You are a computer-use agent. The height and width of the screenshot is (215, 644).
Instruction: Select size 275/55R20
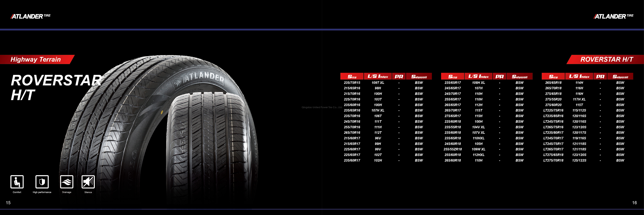tap(553, 99)
